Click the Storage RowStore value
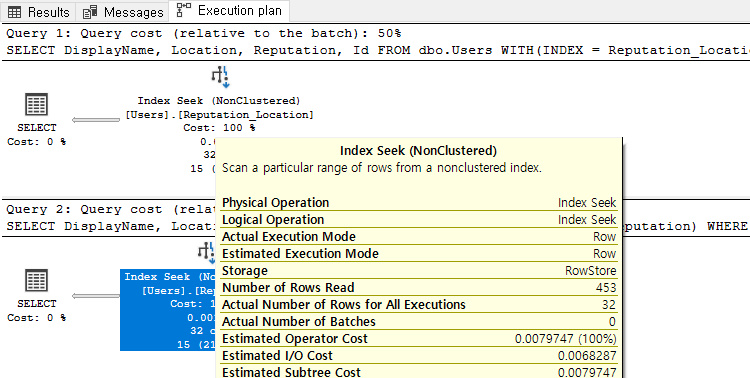 [x=590, y=271]
